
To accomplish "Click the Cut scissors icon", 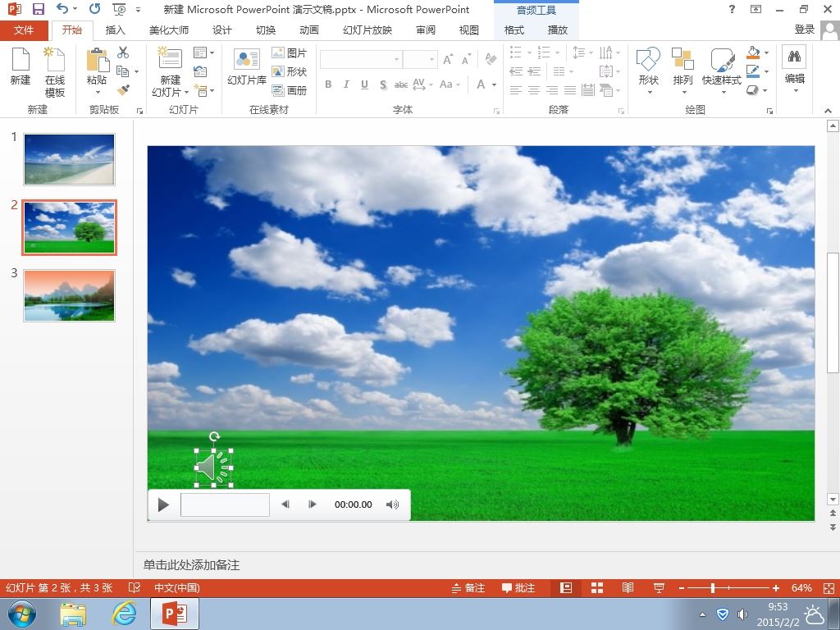I will click(123, 52).
